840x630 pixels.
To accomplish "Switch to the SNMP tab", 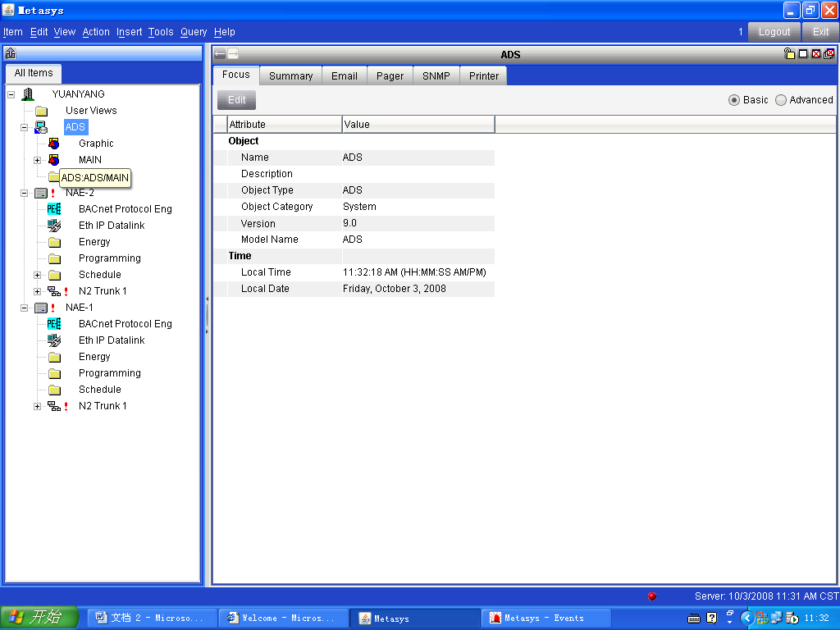I will click(436, 76).
